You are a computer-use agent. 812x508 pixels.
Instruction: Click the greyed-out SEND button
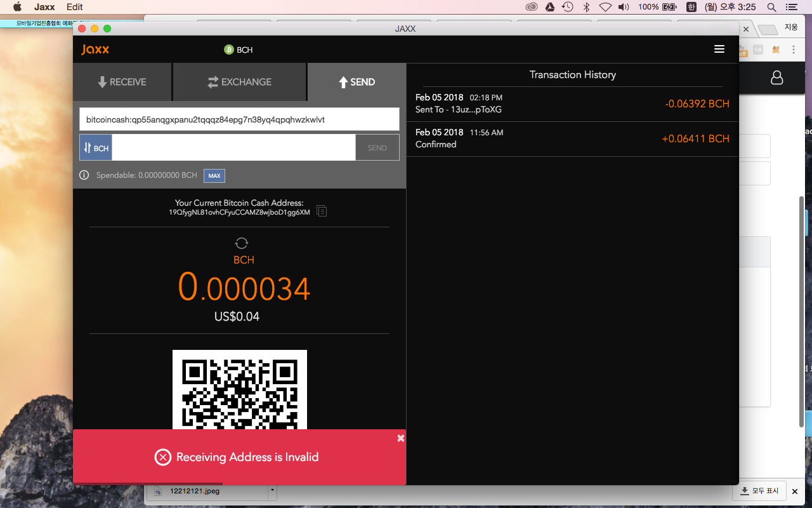[377, 147]
